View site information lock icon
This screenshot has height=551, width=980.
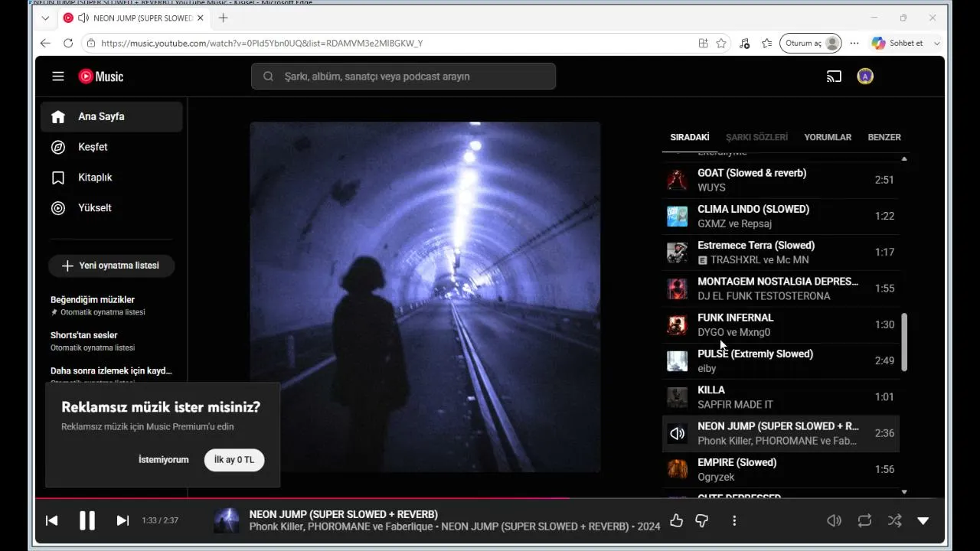coord(91,44)
